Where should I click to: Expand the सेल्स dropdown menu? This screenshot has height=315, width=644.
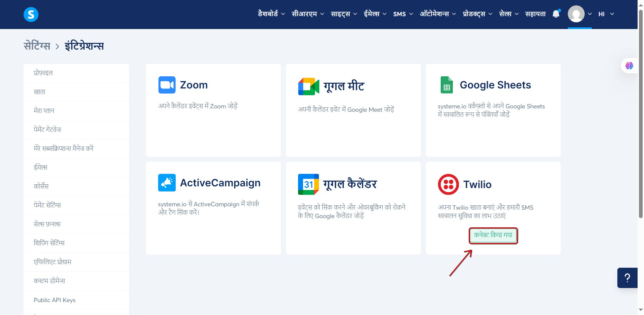point(509,14)
